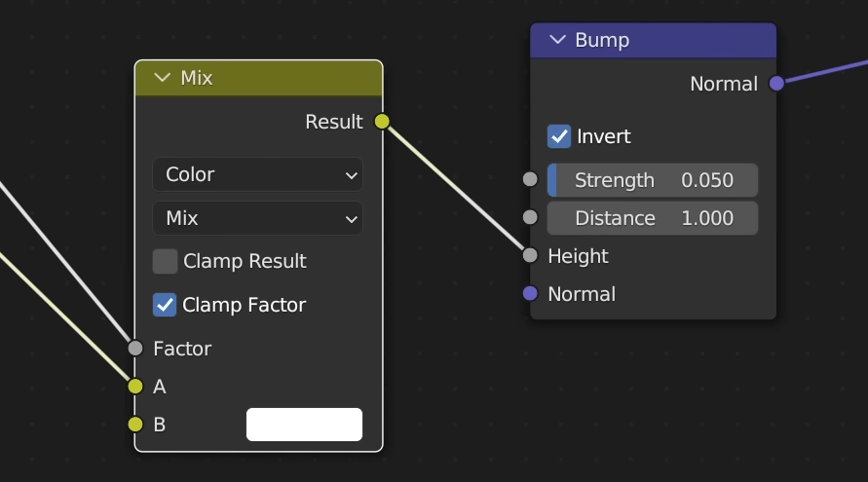The image size is (868, 482).
Task: Disable the Clamp Factor checkbox
Action: click(x=166, y=305)
